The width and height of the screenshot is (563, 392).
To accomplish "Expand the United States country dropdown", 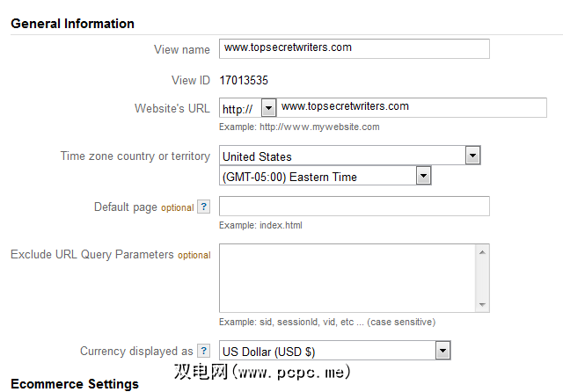I will coord(472,156).
